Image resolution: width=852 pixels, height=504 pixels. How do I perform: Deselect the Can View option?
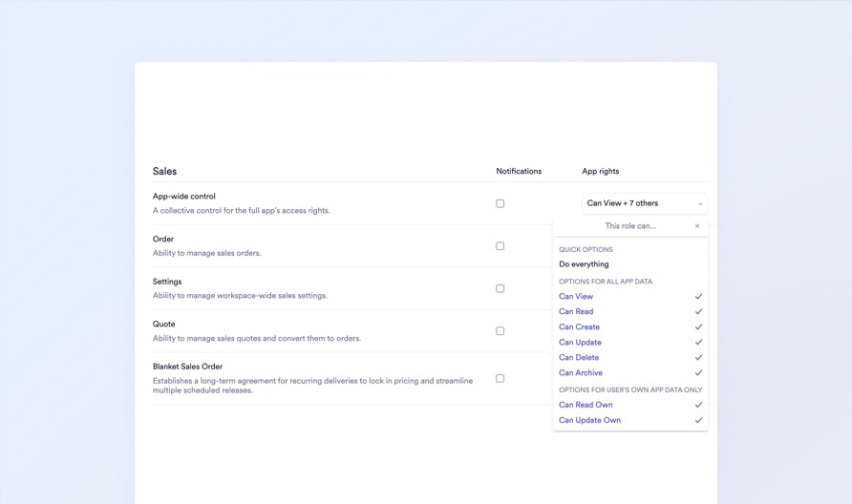pyautogui.click(x=630, y=297)
